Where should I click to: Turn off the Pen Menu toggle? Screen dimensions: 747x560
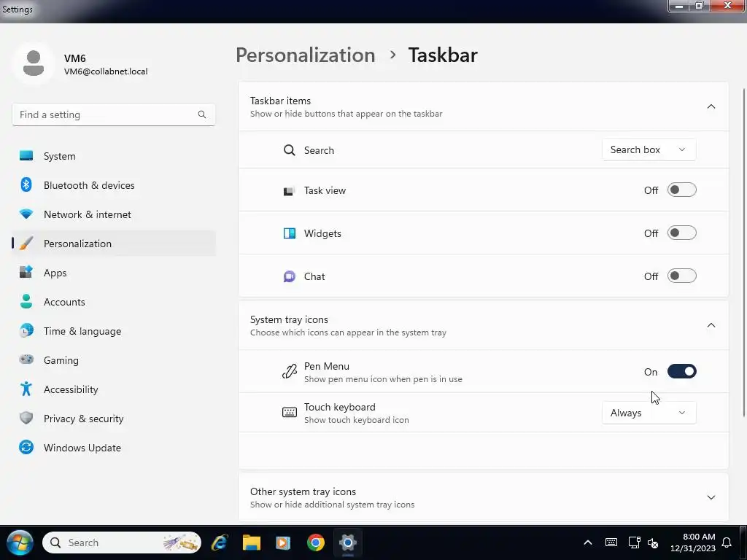click(x=682, y=371)
